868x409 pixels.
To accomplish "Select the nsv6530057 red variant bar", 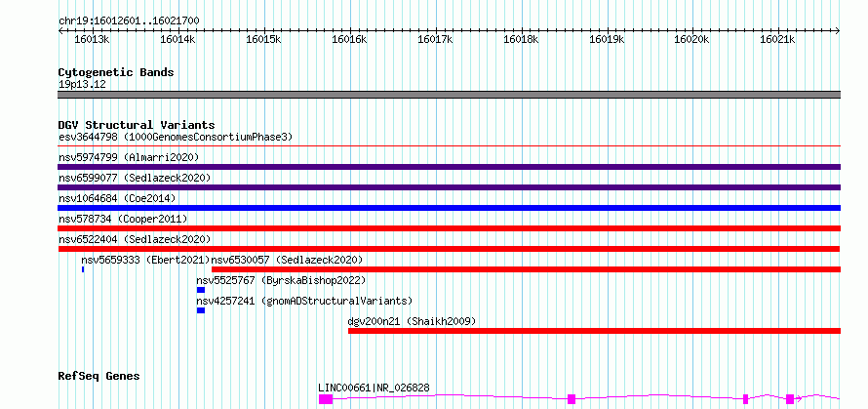I will tap(526, 269).
